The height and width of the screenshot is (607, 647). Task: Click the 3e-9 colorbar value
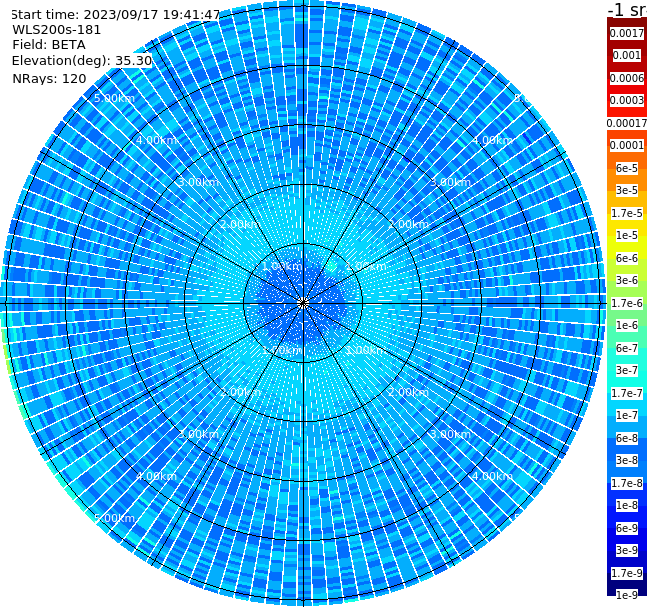coord(626,550)
